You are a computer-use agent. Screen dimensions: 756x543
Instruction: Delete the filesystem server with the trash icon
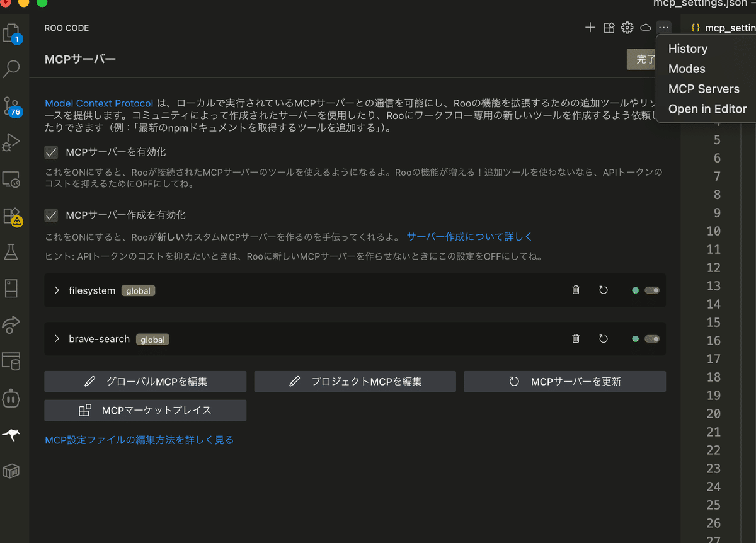click(x=575, y=290)
